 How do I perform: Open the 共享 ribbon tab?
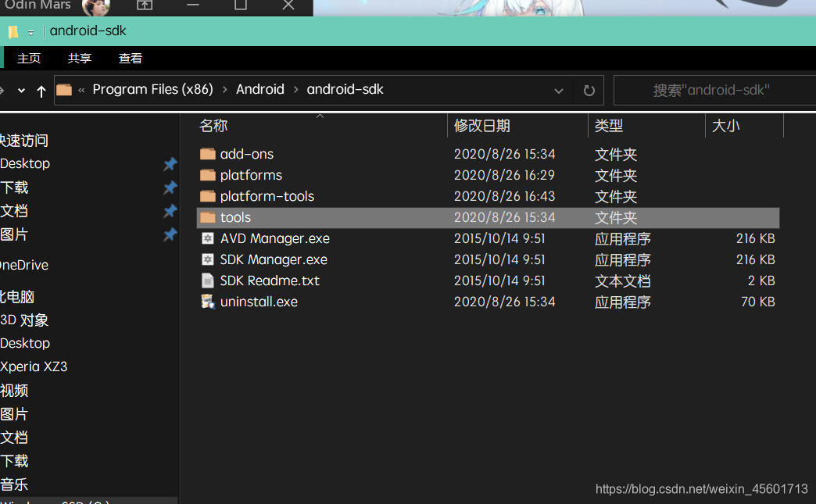[x=80, y=59]
